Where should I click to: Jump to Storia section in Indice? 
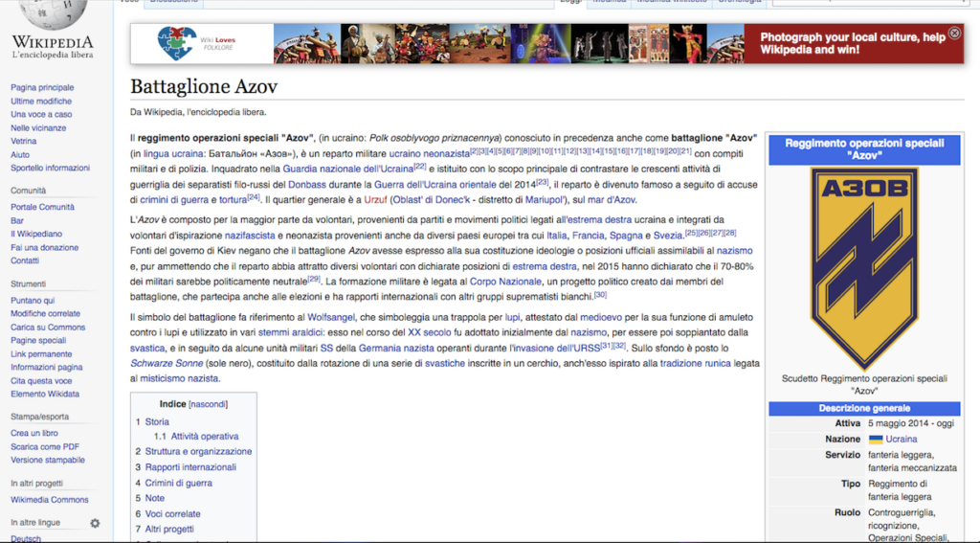157,421
